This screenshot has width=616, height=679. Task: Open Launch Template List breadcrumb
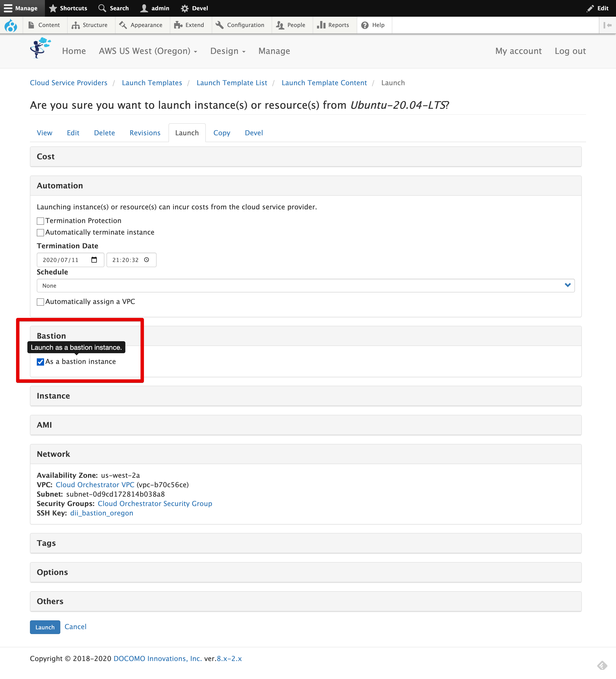232,83
